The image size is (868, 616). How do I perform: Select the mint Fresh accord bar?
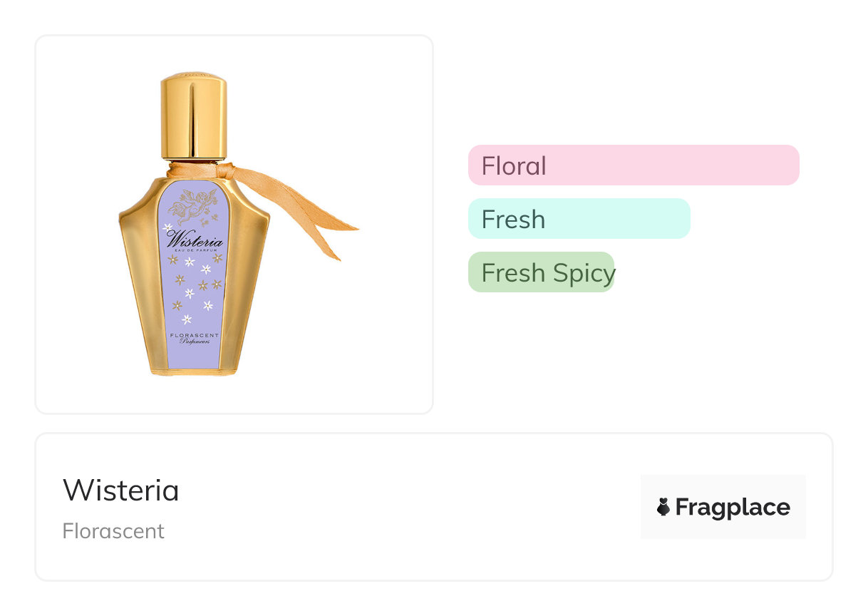click(579, 219)
